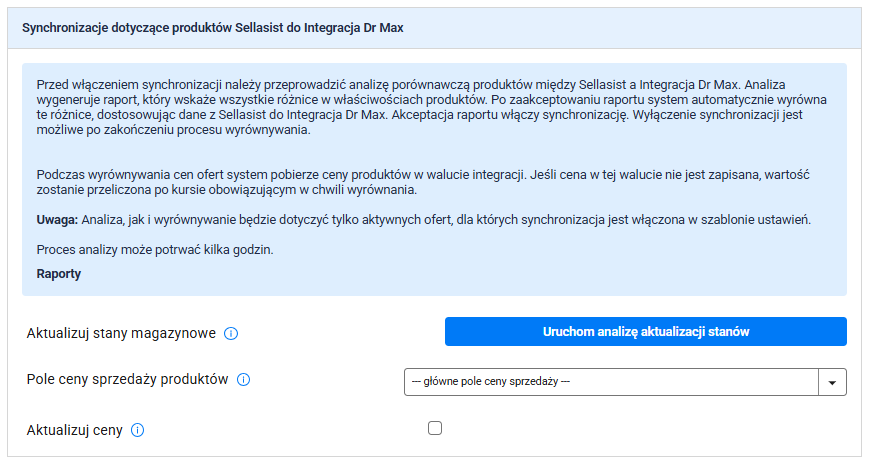This screenshot has width=870, height=466.
Task: Click the Aktualizuj stany magazynowe label
Action: (x=121, y=333)
